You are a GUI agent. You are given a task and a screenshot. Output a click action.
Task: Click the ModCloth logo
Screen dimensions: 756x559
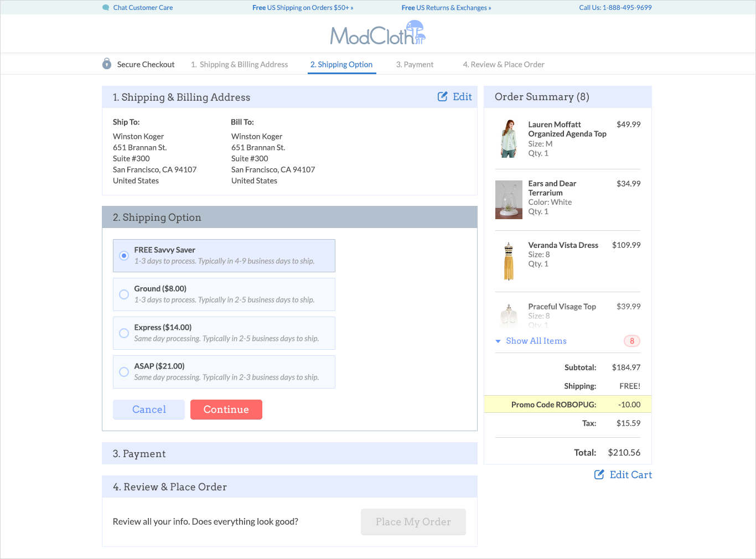[x=378, y=33]
